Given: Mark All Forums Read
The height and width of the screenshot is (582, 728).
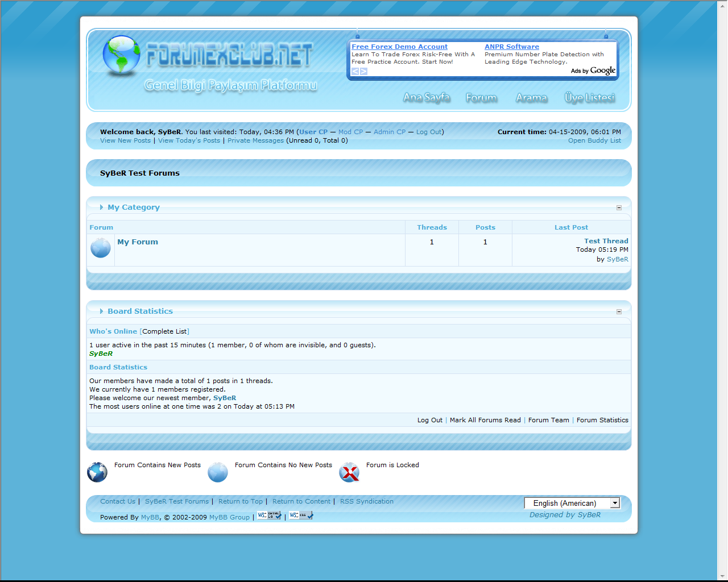Looking at the screenshot, I should click(485, 420).
